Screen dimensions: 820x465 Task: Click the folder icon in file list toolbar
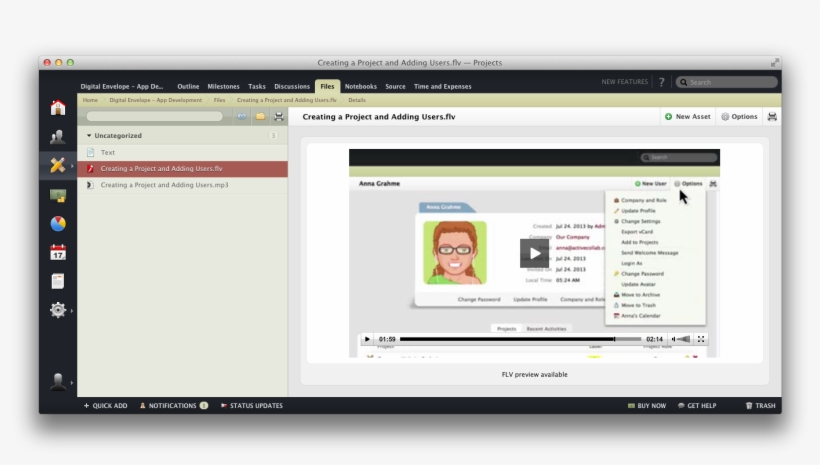pyautogui.click(x=260, y=116)
